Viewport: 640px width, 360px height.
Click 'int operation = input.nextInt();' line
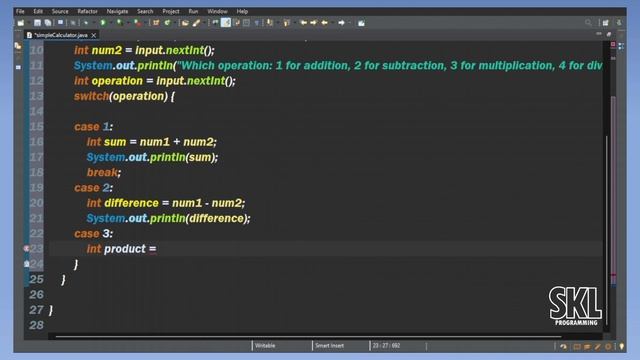[155, 81]
